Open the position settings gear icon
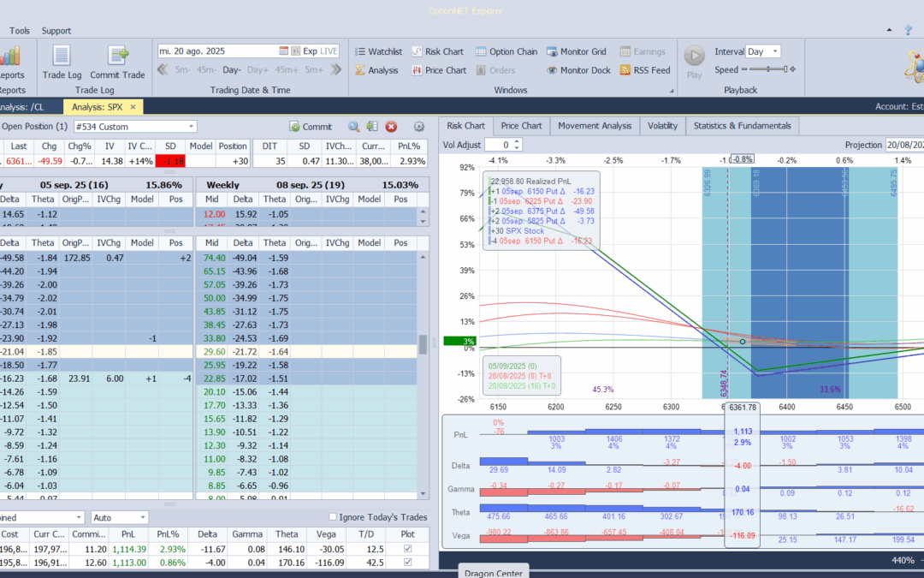This screenshot has height=578, width=924. (418, 127)
